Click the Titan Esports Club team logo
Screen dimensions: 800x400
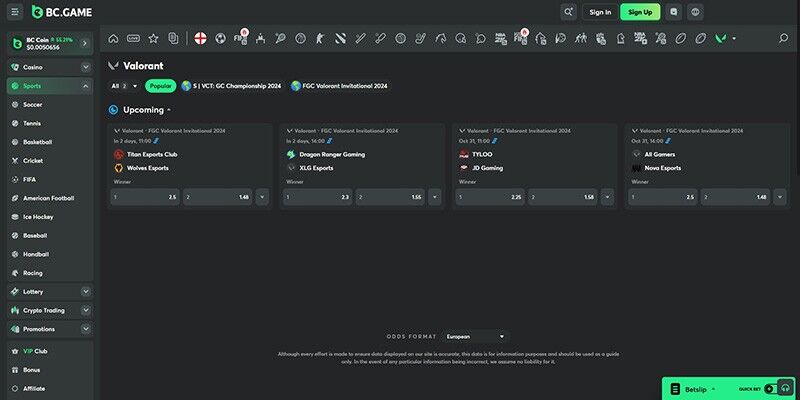coord(119,154)
